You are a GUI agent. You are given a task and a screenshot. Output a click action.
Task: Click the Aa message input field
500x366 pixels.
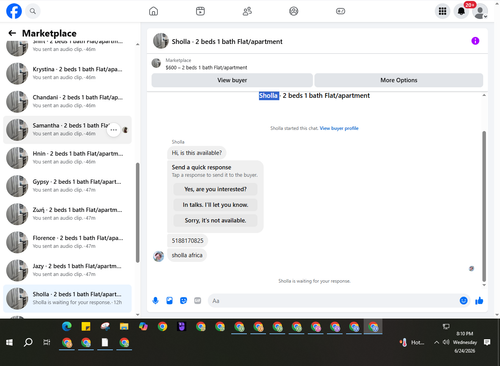tap(333, 301)
